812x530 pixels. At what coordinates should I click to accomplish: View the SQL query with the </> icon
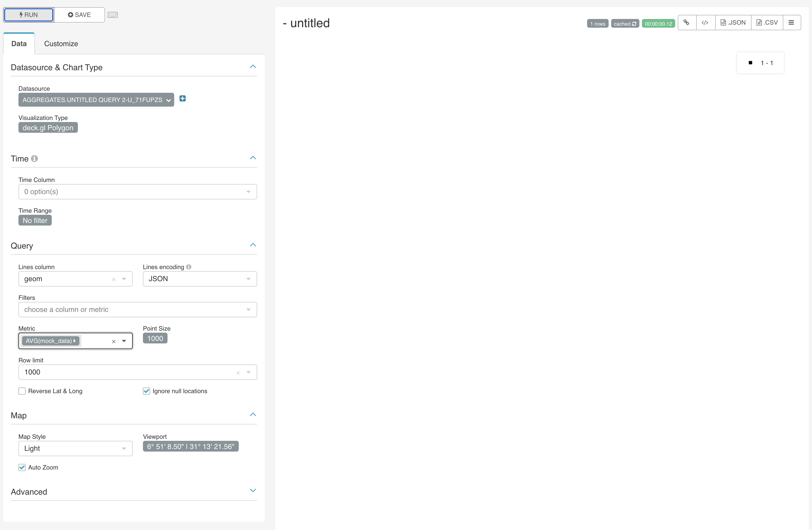[x=705, y=22]
